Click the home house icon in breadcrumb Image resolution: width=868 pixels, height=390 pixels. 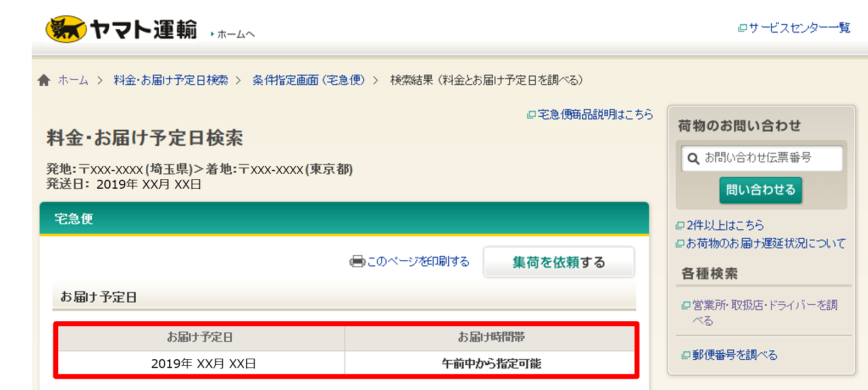44,80
